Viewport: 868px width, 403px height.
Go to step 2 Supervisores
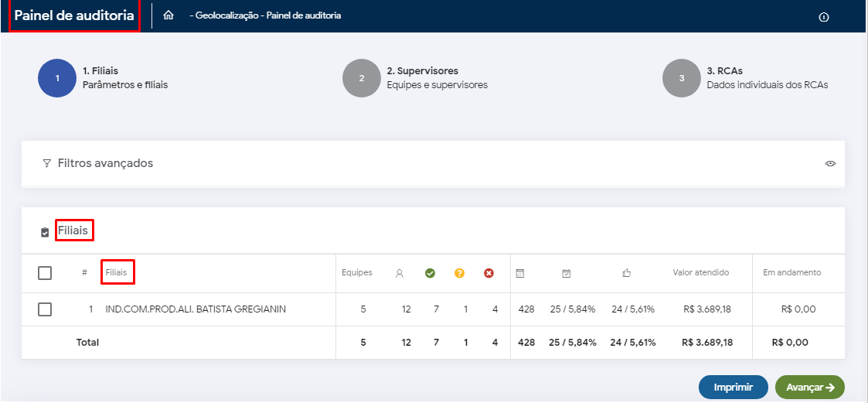pos(362,78)
